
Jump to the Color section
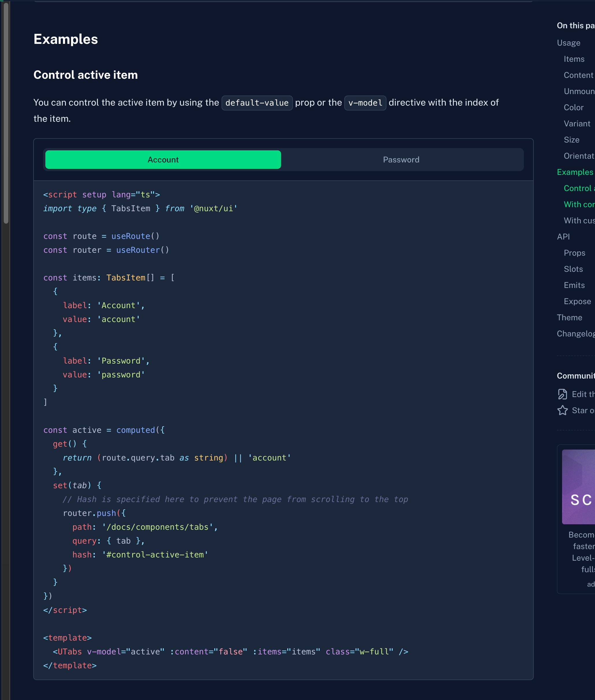[573, 108]
